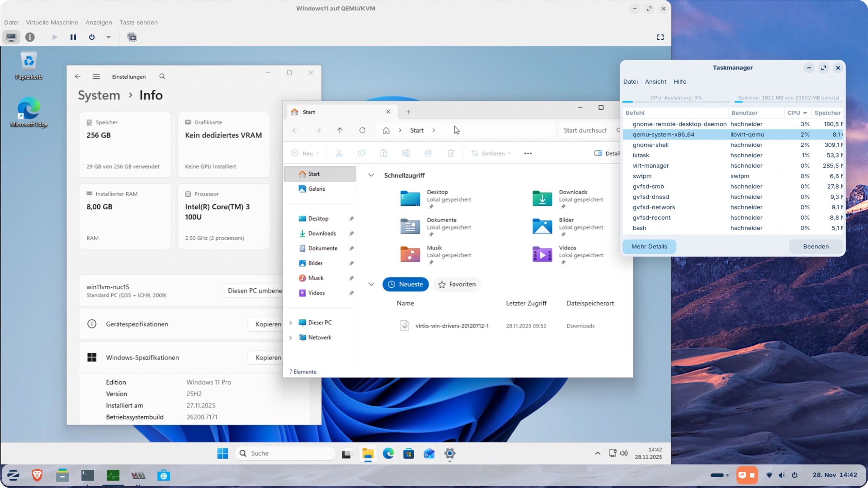Expand Dieser PC in the sidebar
868x488 pixels.
pyautogui.click(x=291, y=322)
